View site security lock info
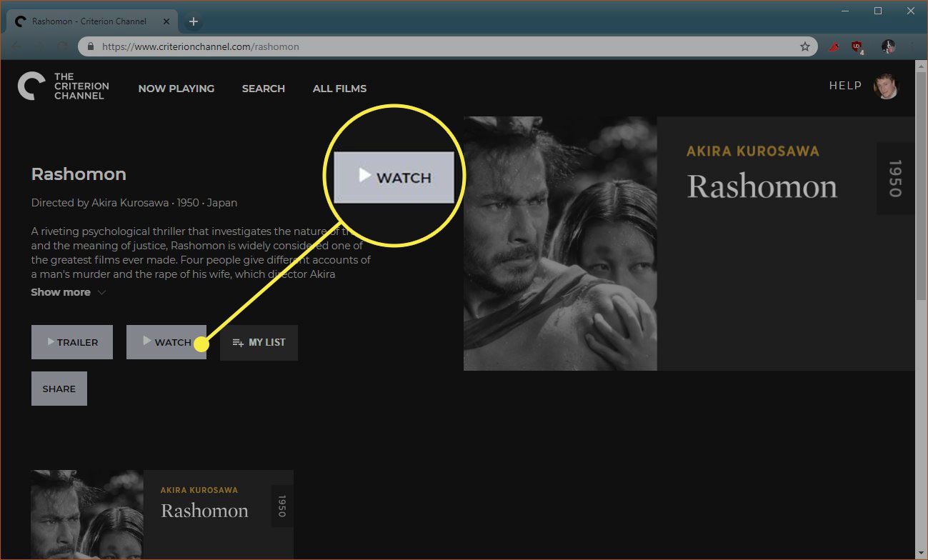The width and height of the screenshot is (928, 560). (91, 46)
